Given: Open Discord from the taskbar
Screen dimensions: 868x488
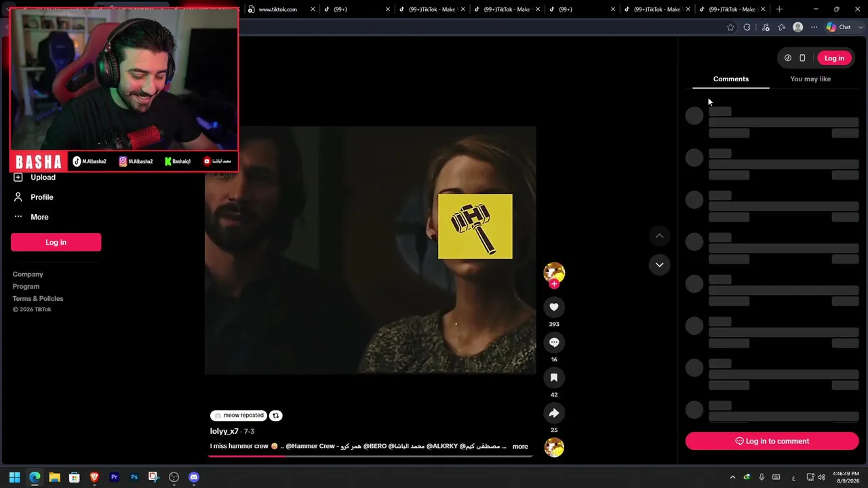Looking at the screenshot, I should tap(194, 477).
